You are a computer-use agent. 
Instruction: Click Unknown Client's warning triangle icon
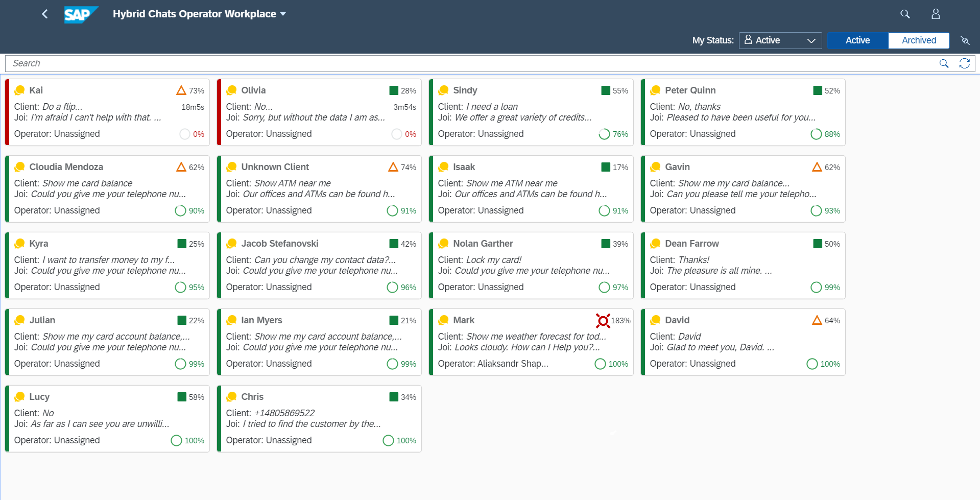[x=393, y=167]
